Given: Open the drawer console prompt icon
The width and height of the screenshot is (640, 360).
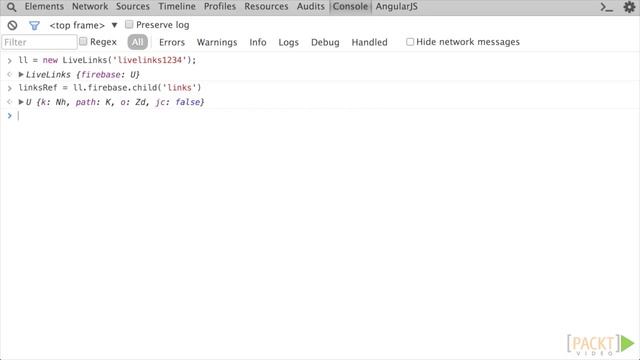Looking at the screenshot, I should click(607, 7).
